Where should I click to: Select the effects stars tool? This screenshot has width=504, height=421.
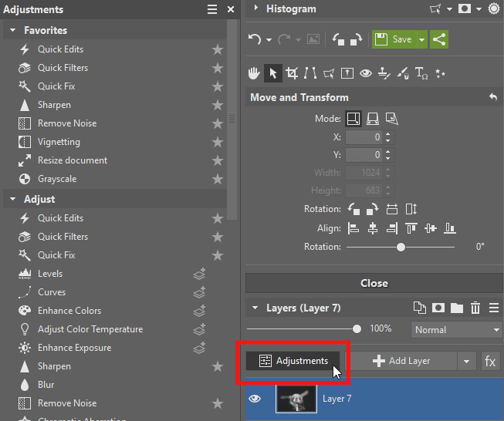(440, 73)
